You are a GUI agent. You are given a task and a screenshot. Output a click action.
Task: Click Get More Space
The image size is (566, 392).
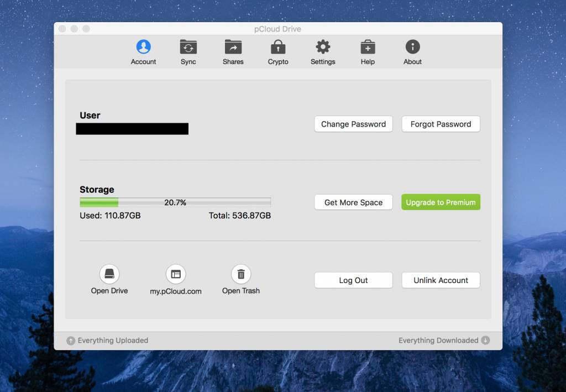click(353, 202)
